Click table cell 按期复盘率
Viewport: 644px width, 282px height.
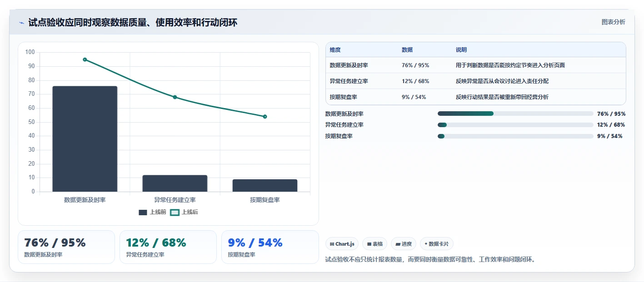344,97
